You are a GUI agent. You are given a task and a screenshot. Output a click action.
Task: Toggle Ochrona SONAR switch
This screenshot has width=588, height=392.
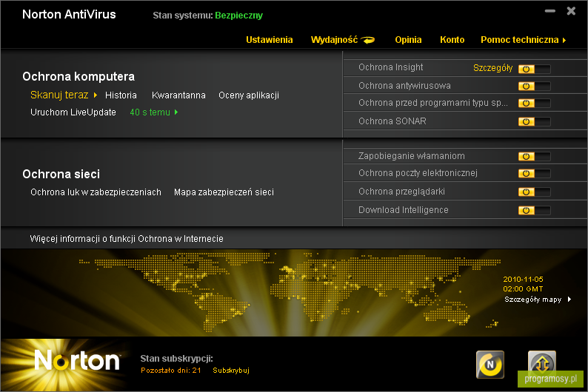click(535, 121)
